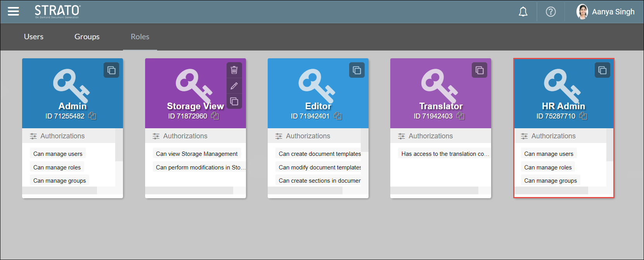
Task: Open the notifications bell
Action: pyautogui.click(x=523, y=12)
